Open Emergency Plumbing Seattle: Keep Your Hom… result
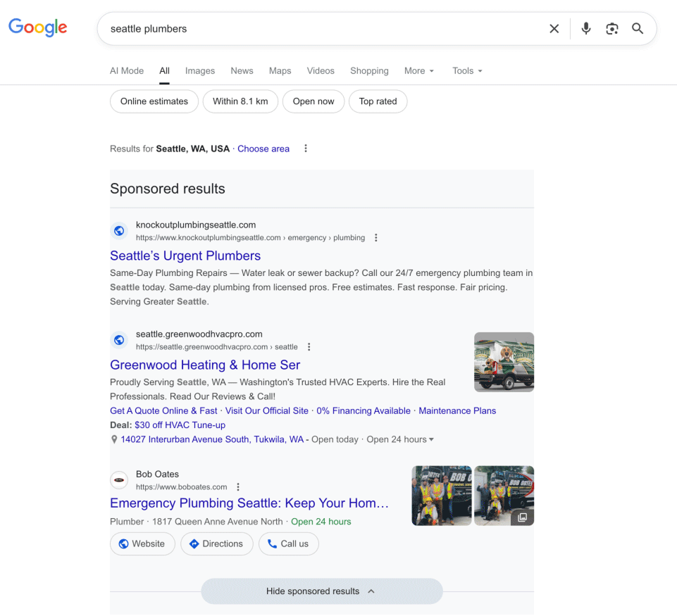The width and height of the screenshot is (677, 616). pos(249,503)
